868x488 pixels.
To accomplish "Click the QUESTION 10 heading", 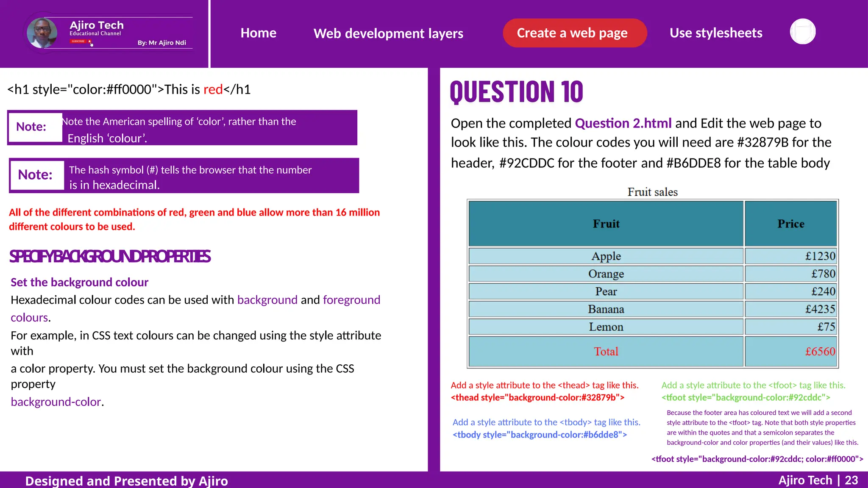I will 517,92.
